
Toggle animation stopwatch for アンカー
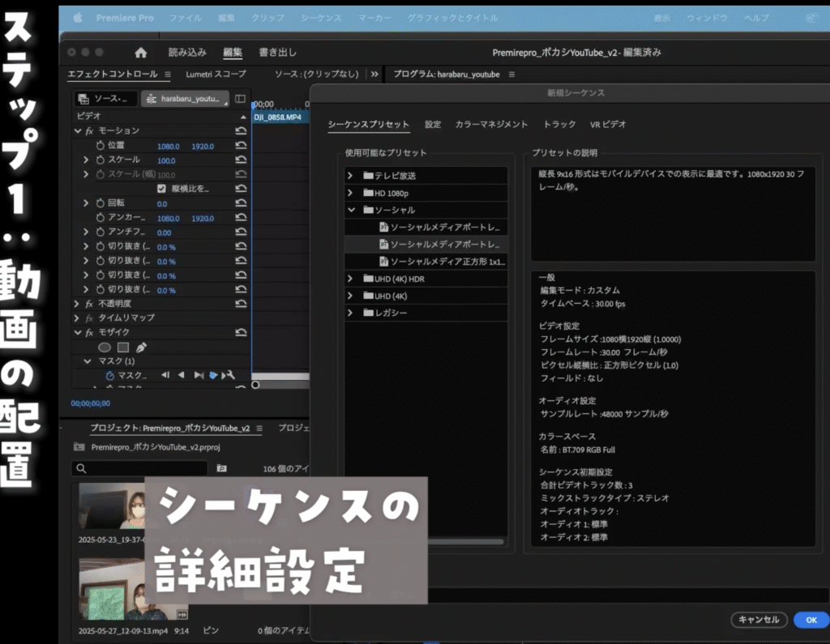(x=100, y=217)
